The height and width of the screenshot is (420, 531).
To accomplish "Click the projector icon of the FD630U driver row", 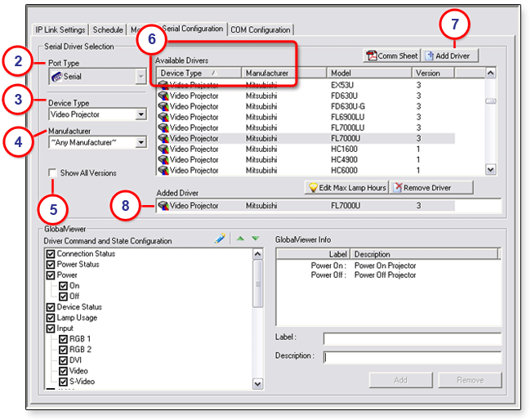I will click(163, 96).
